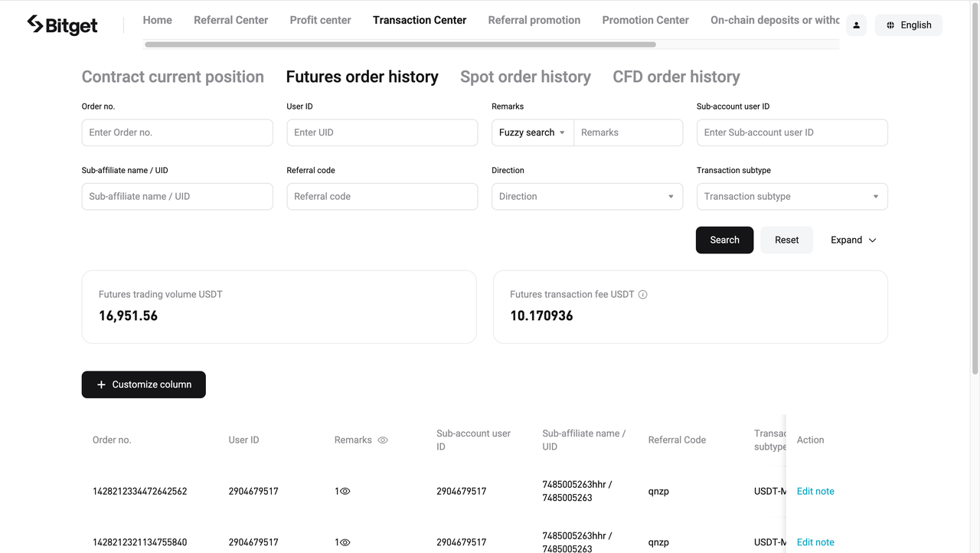Expand the search filters with the Expand chevron
The image size is (980, 553).
[x=852, y=240]
